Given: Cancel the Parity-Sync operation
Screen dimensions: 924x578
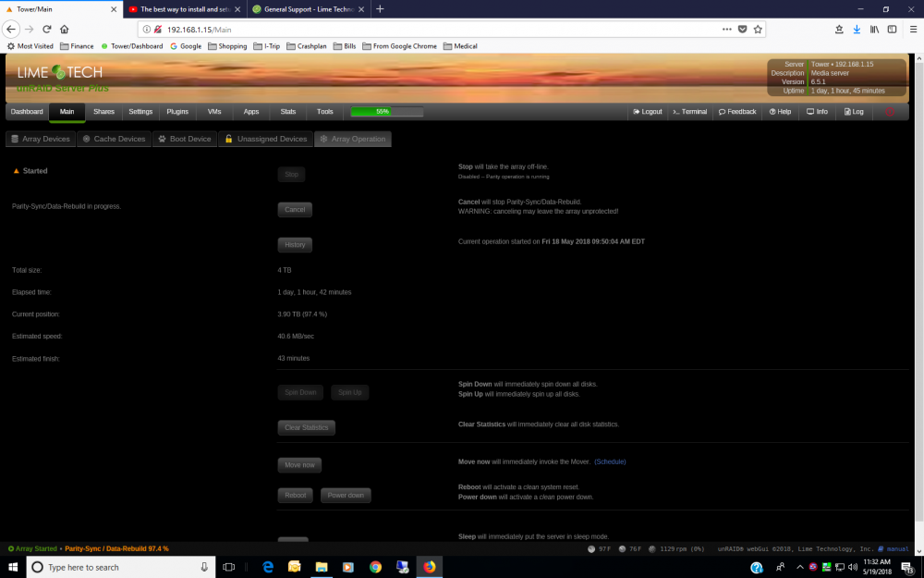Looking at the screenshot, I should click(295, 209).
